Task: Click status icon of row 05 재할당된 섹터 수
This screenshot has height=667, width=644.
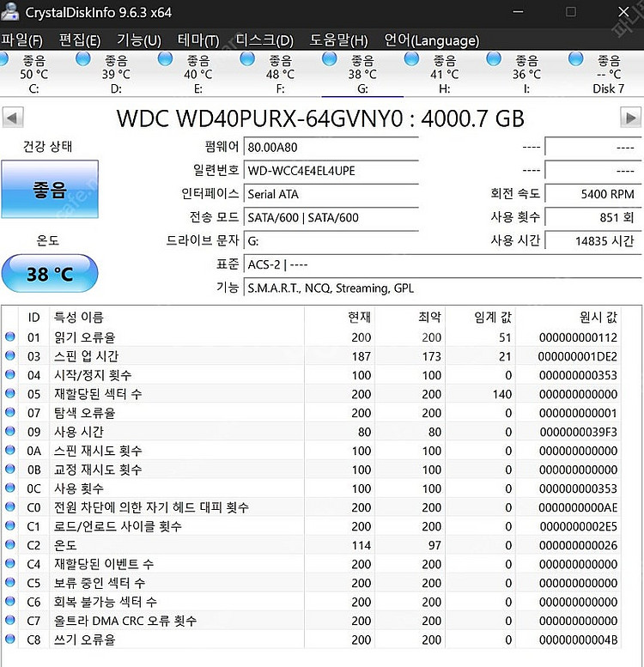Action: [10, 393]
